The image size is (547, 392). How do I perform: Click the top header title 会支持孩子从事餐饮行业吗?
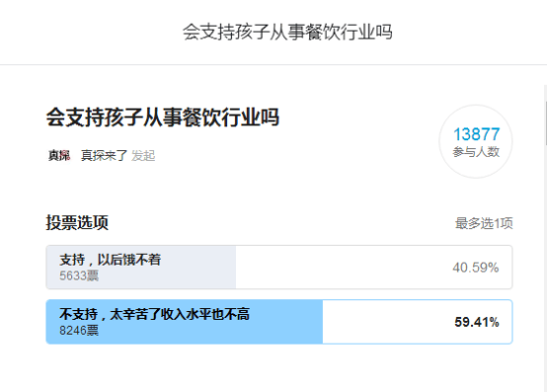pyautogui.click(x=287, y=32)
